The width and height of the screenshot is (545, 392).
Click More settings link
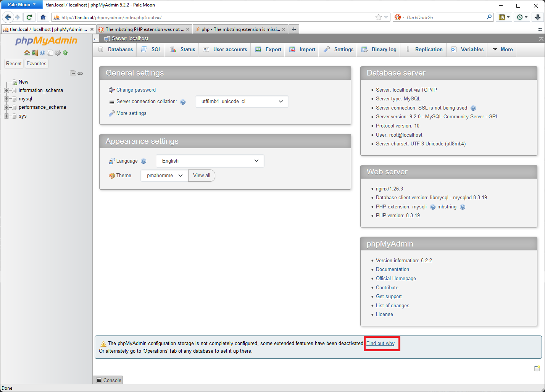pos(131,113)
